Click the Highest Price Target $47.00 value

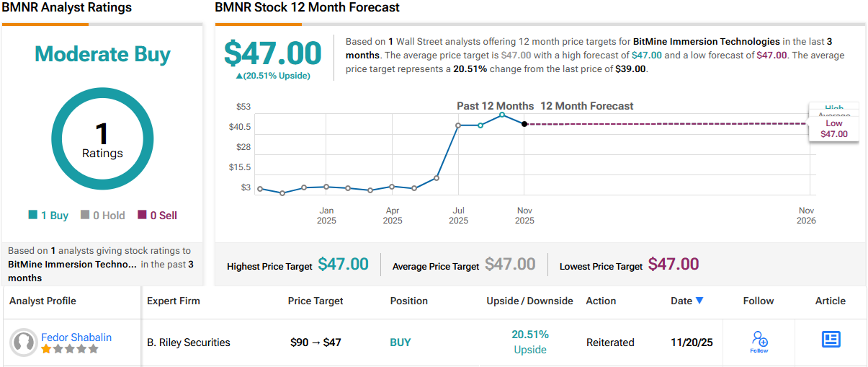343,265
